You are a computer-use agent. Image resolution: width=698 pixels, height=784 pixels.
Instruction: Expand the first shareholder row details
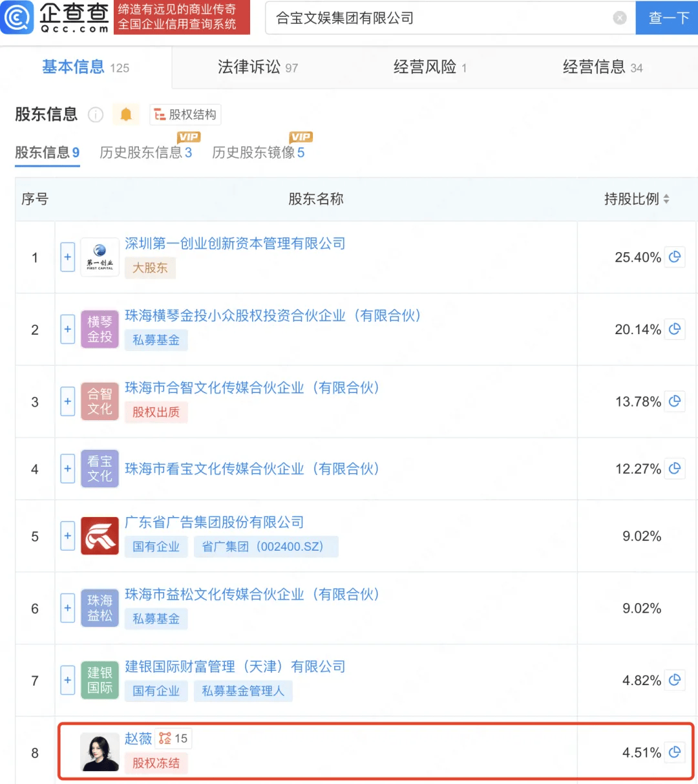(67, 257)
